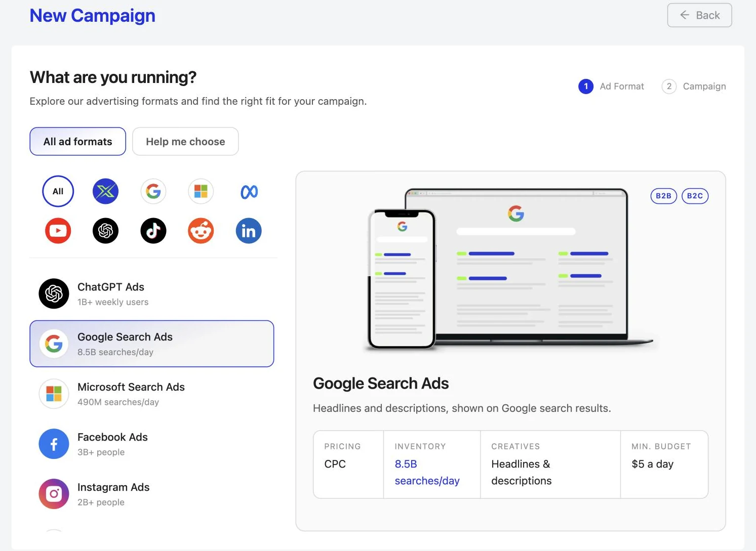Click the 1B+ weekly users subtitle
Viewport: 756px width, 551px height.
click(x=113, y=302)
